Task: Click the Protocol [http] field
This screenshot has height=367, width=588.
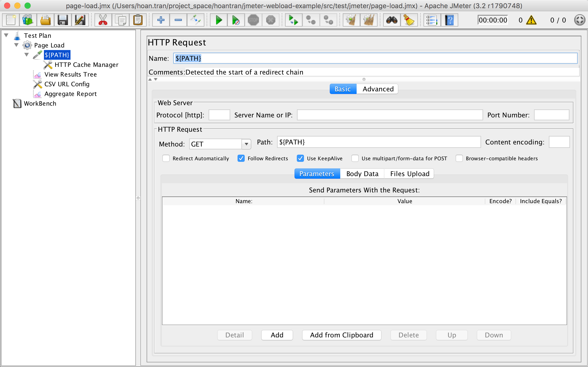Action: (x=219, y=115)
